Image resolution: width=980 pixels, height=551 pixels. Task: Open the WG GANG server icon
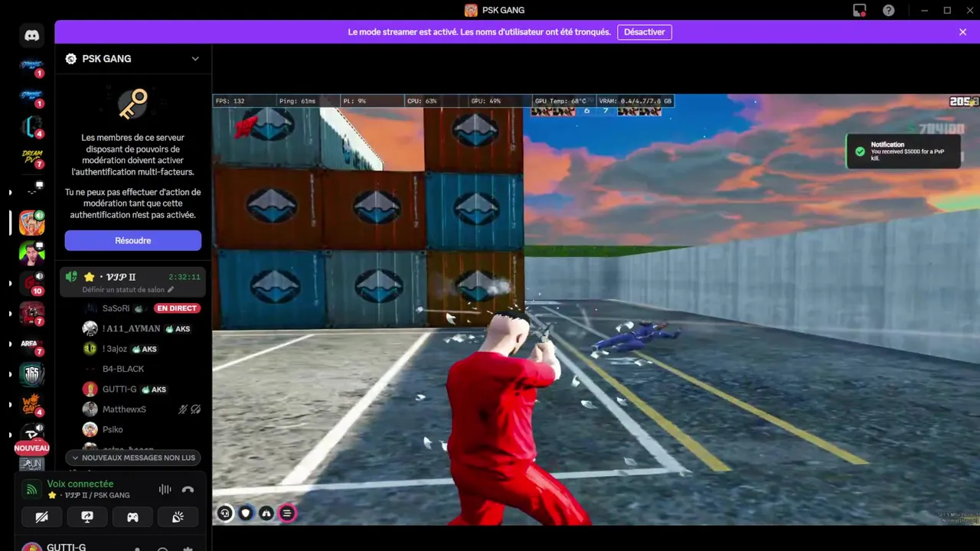(31, 405)
